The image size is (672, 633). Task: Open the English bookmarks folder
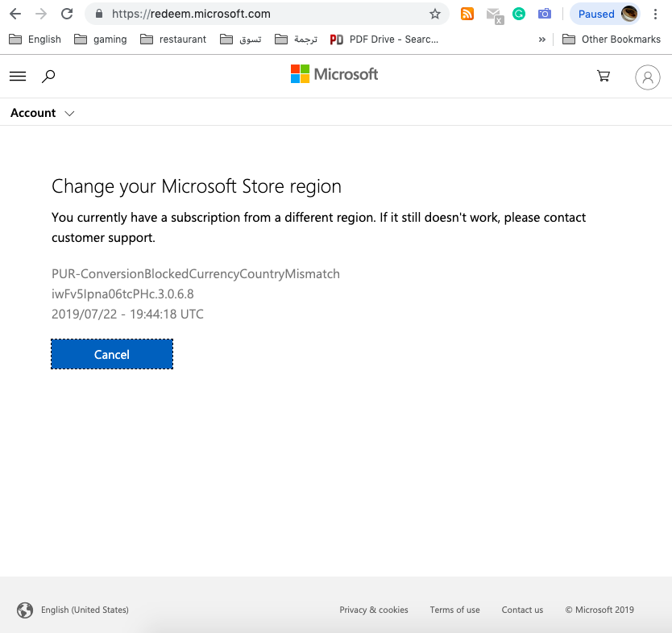35,40
